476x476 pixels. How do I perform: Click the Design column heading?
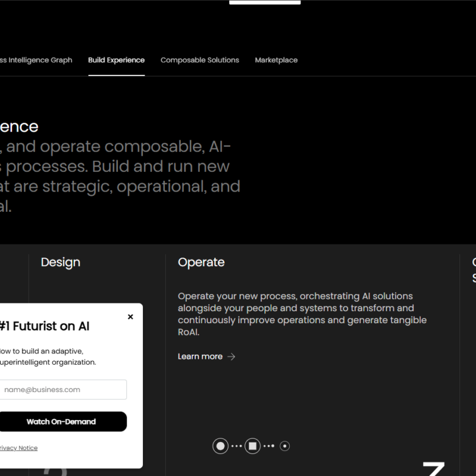point(60,262)
